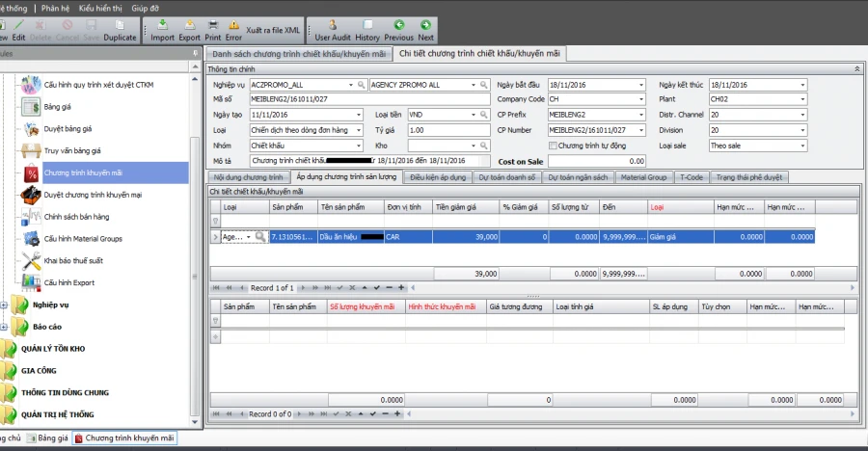Open Ngày kết thúc date dropdown
The width and height of the screenshot is (868, 451).
802,85
